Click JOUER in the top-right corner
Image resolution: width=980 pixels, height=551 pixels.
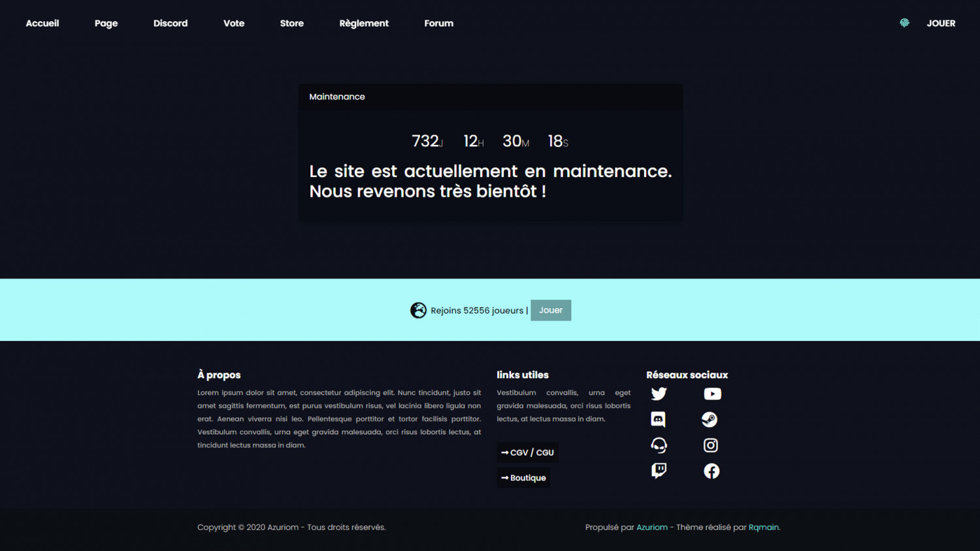click(x=941, y=23)
